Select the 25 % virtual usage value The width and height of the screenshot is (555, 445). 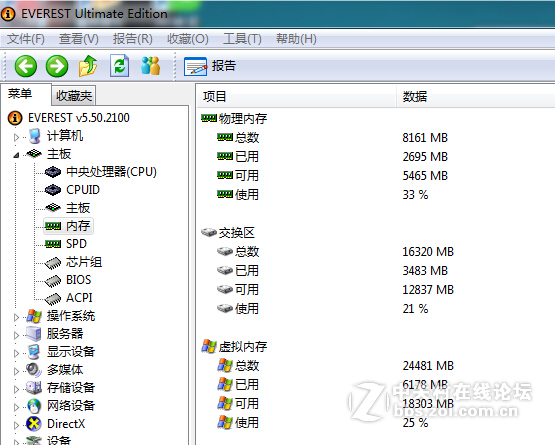[415, 423]
